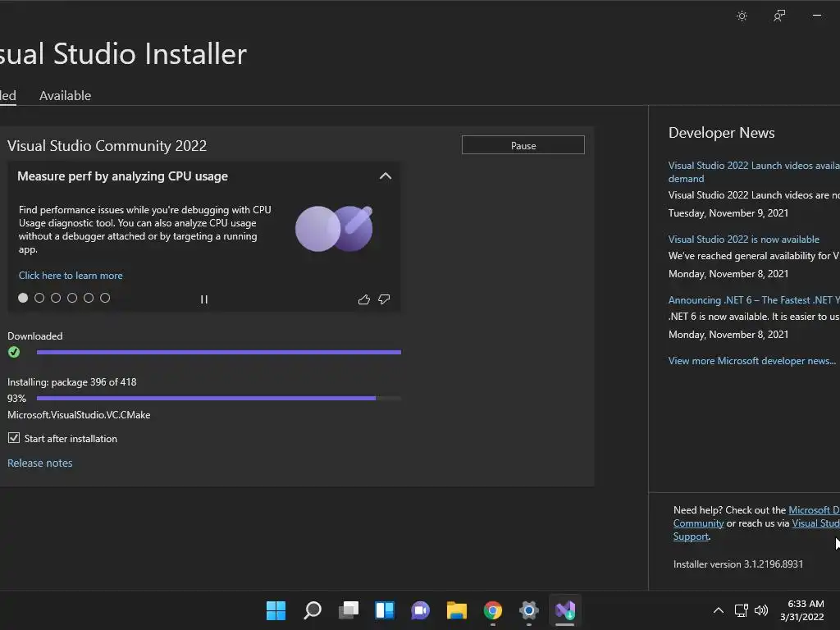
Task: Uncheck Start after installation checkbox
Action: click(x=14, y=438)
